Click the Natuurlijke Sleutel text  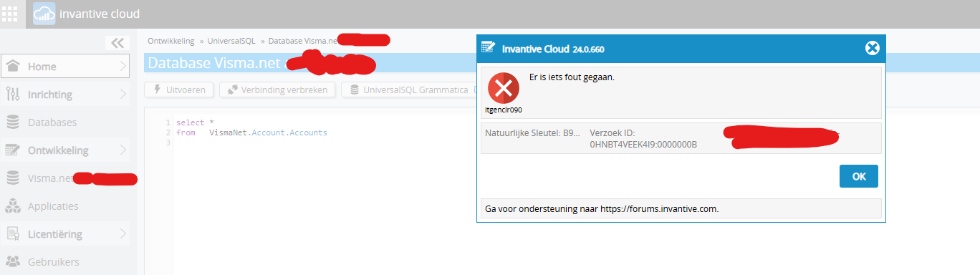click(533, 133)
